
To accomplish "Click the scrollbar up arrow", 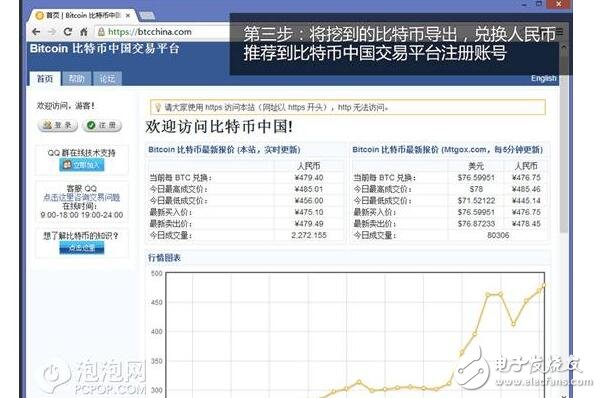I will [x=563, y=47].
